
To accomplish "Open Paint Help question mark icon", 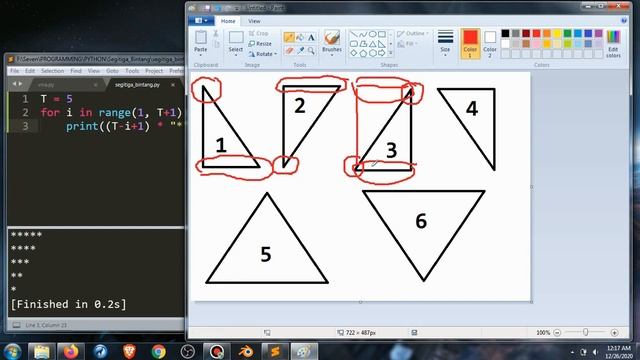I will 624,20.
